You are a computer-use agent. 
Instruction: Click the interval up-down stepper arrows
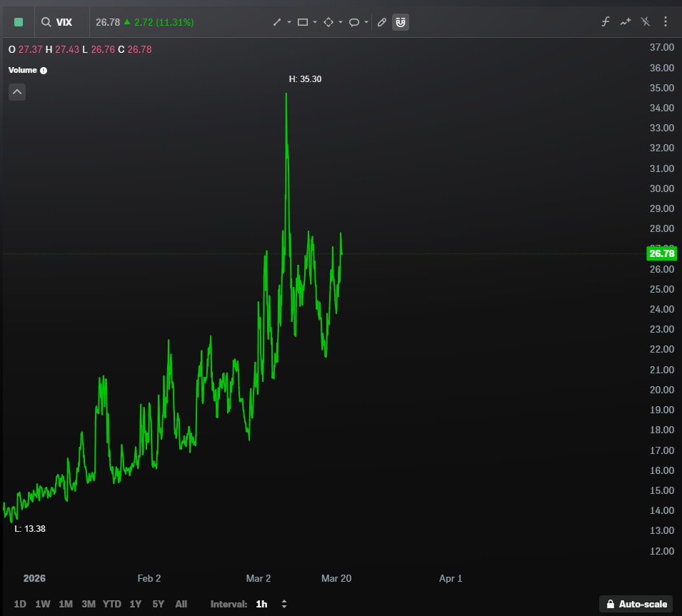(284, 604)
